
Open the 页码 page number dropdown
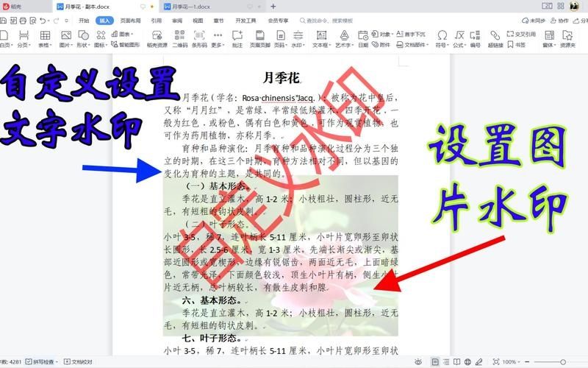281,40
